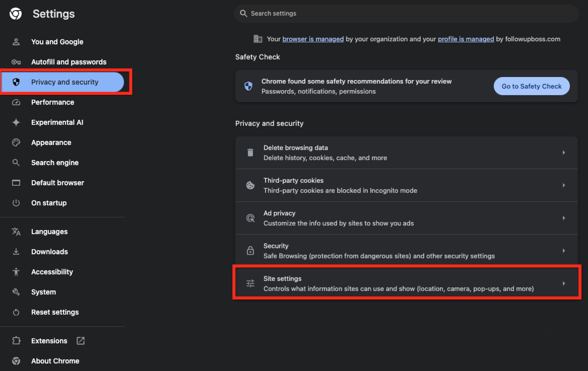Click the Reset settings icon
Screen dimensions: 588x371
(x=16, y=312)
